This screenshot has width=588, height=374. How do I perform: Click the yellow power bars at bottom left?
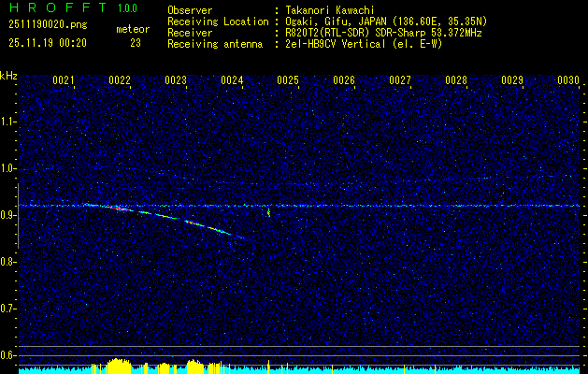point(117,366)
